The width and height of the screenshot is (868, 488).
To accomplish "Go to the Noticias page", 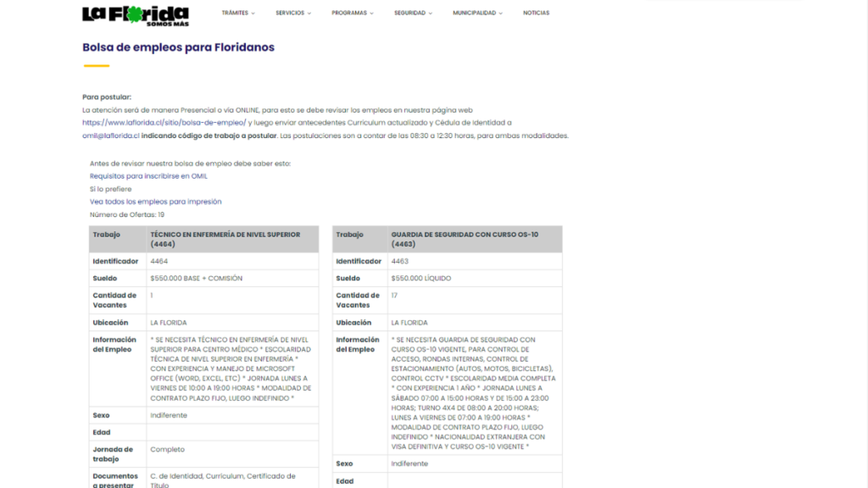I will coord(537,13).
